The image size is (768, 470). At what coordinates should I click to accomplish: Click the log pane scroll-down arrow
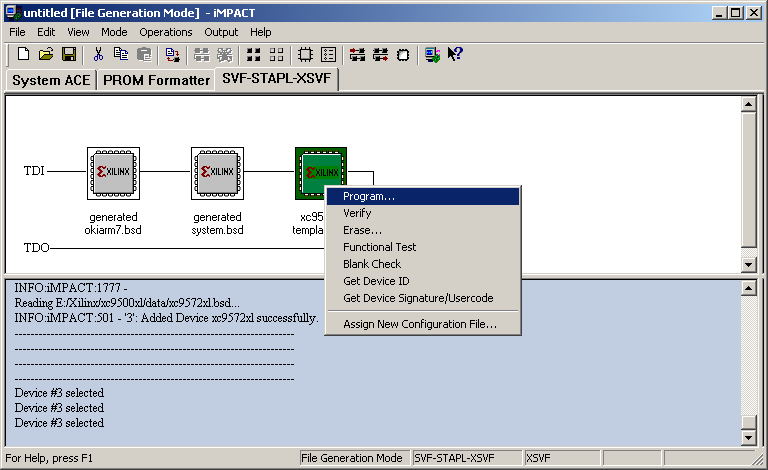tap(748, 437)
